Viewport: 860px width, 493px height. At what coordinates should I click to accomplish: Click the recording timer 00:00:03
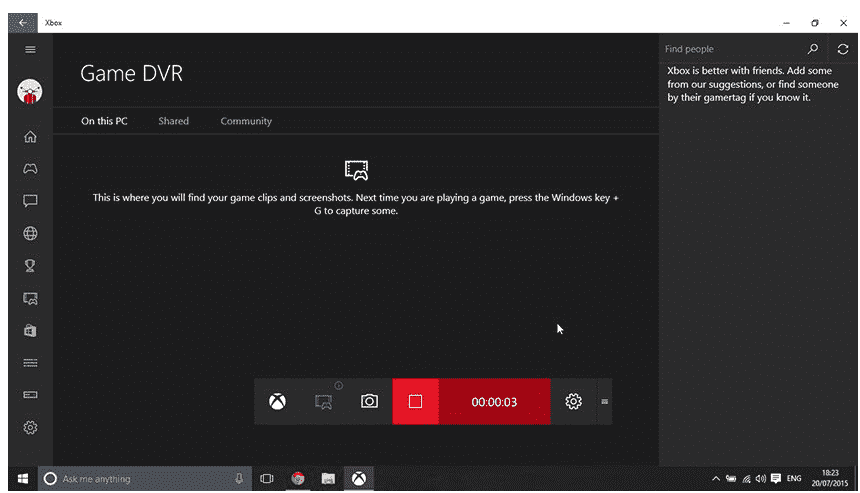pyautogui.click(x=494, y=402)
